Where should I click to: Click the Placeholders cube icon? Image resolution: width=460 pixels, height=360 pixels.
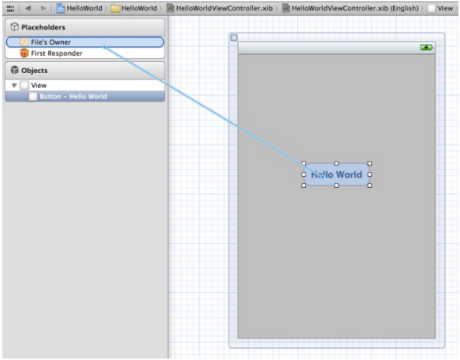[x=14, y=27]
